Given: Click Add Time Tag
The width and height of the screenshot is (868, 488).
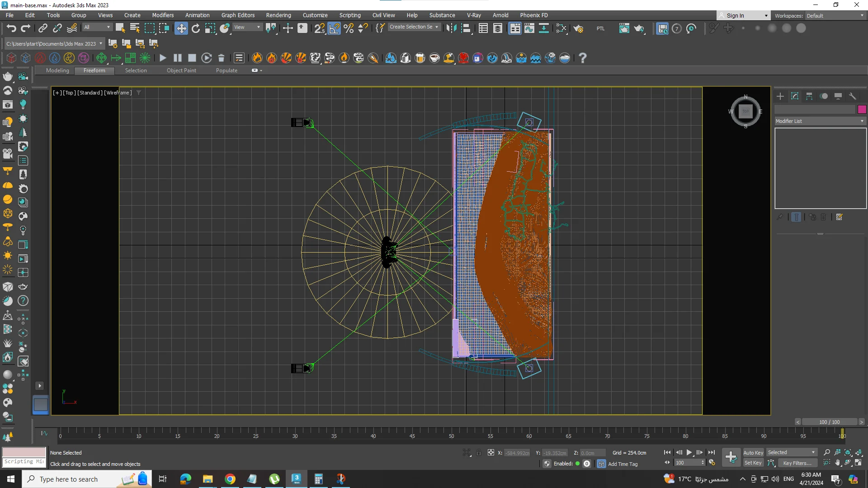Looking at the screenshot, I should 623,464.
